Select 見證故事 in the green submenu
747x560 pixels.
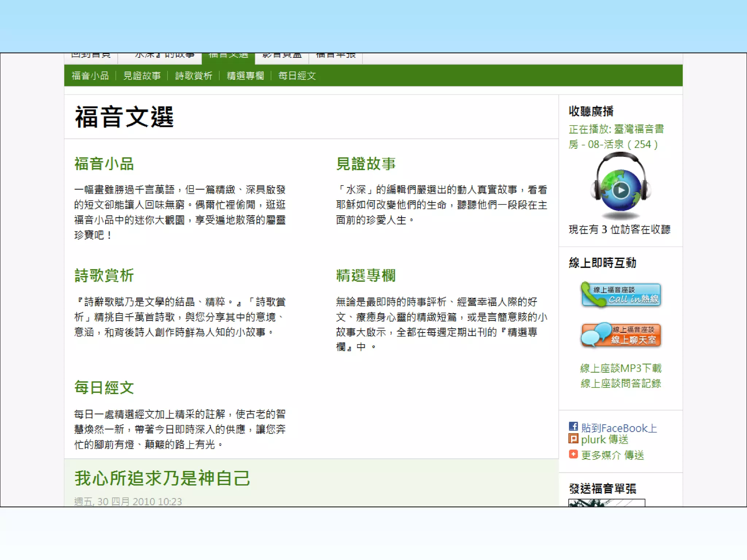coord(142,76)
